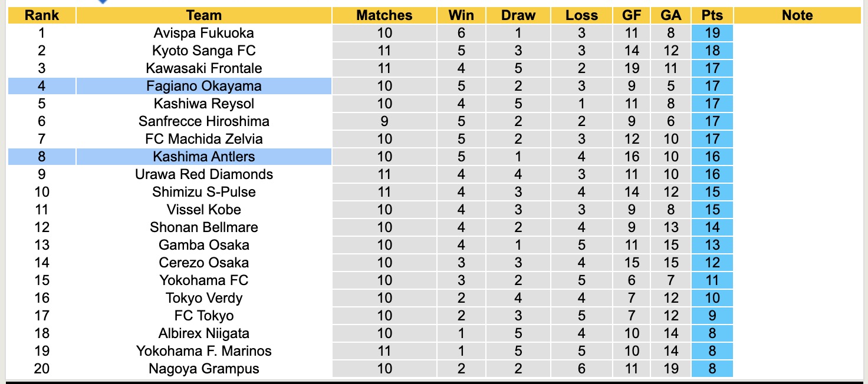This screenshot has height=384, width=868.
Task: Click the highlighted Fagiano Okayama row
Action: [203, 86]
